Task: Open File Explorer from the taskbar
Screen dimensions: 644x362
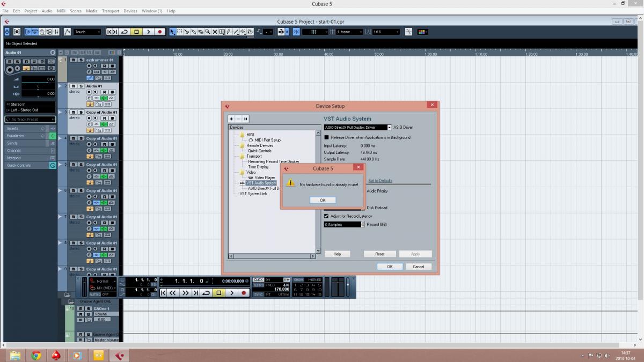Action: [x=15, y=355]
